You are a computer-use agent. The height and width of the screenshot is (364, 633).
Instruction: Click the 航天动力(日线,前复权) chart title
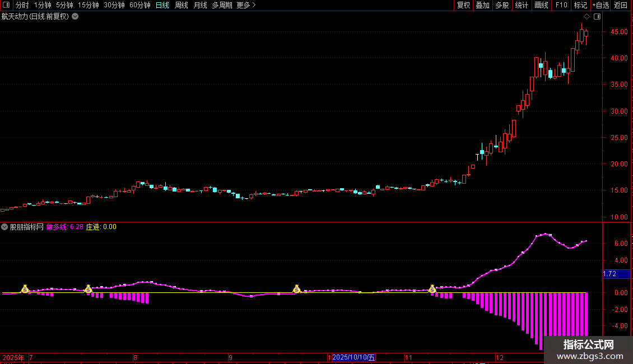pos(35,17)
